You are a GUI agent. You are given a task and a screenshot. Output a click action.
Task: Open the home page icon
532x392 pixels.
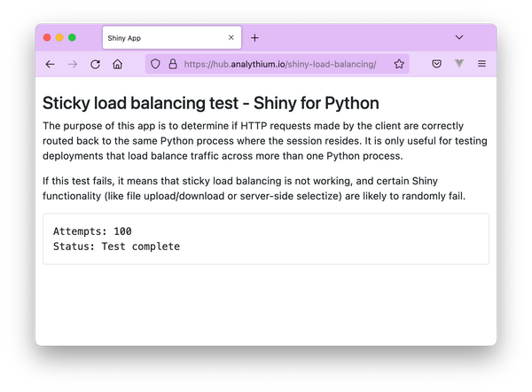(117, 64)
